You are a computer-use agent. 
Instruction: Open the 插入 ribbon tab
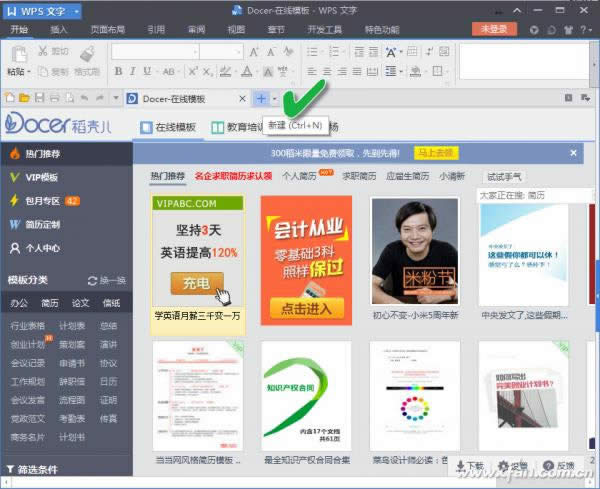pyautogui.click(x=59, y=29)
